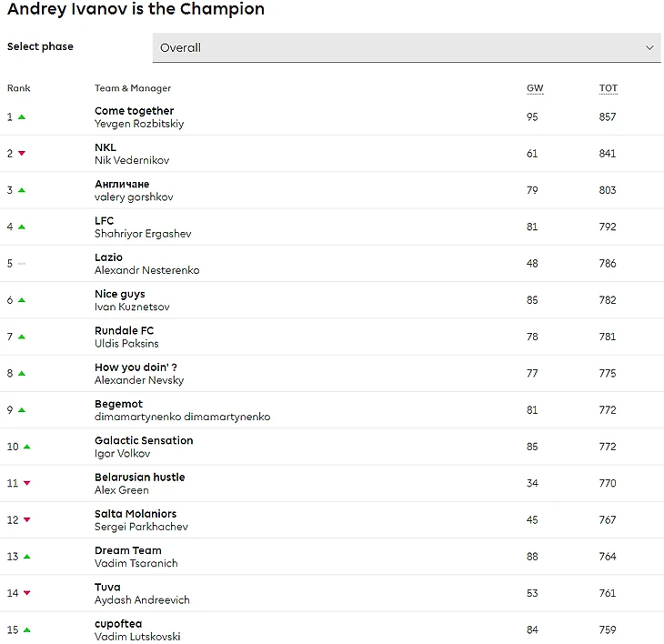Click red down arrow beside rank 11
Viewport: 664px width, 644px height.
pyautogui.click(x=27, y=483)
